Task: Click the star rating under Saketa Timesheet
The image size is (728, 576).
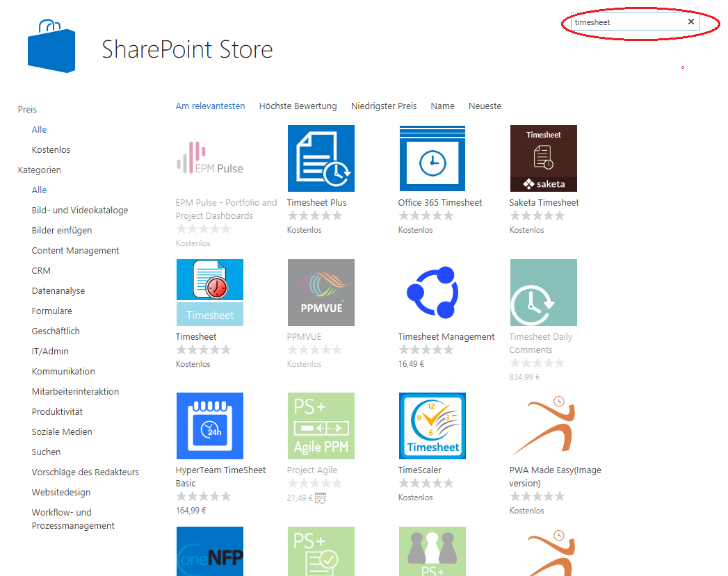Action: pos(537,215)
